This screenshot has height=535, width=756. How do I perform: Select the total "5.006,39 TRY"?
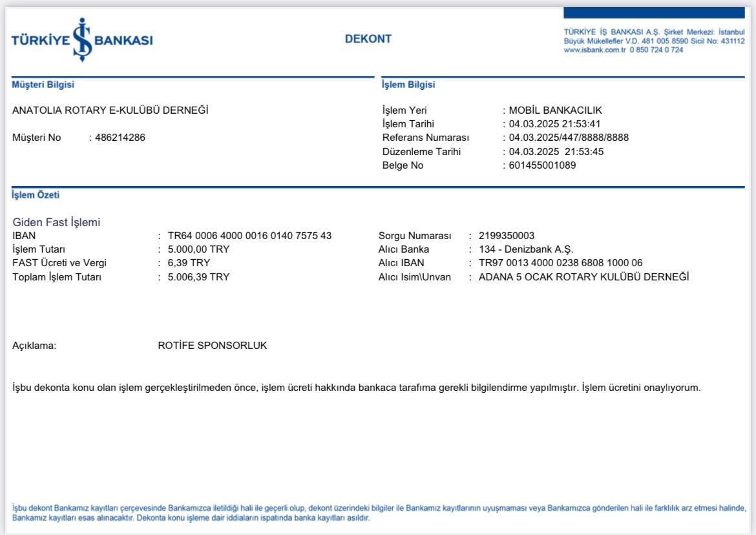pos(198,277)
